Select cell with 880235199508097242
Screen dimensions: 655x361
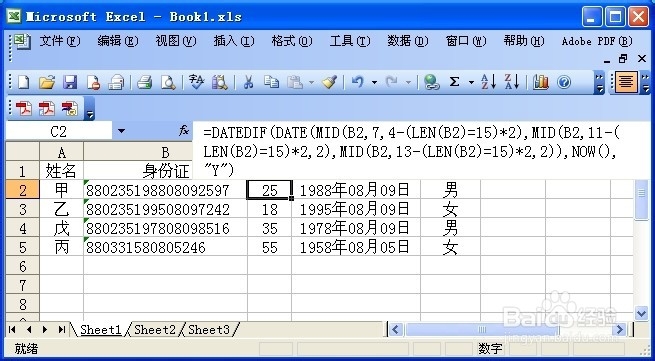point(165,209)
